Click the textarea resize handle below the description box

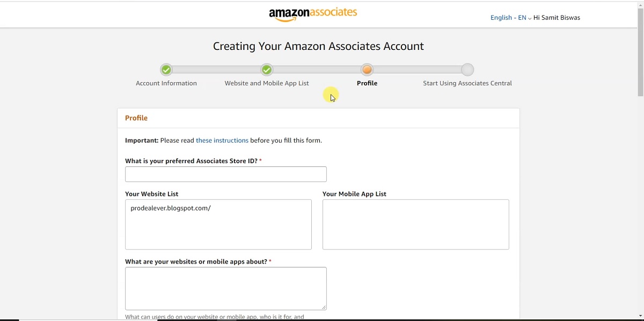click(324, 307)
